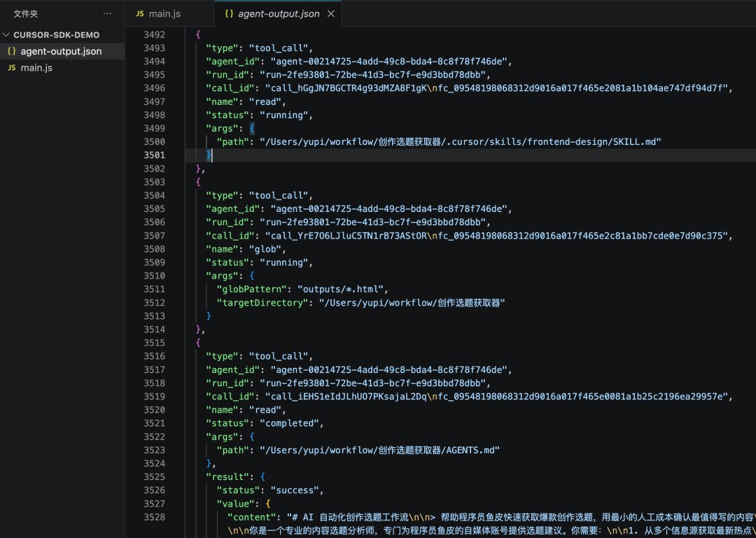Click the JS icon on the main.js tab
This screenshot has width=756, height=538.
coord(140,14)
